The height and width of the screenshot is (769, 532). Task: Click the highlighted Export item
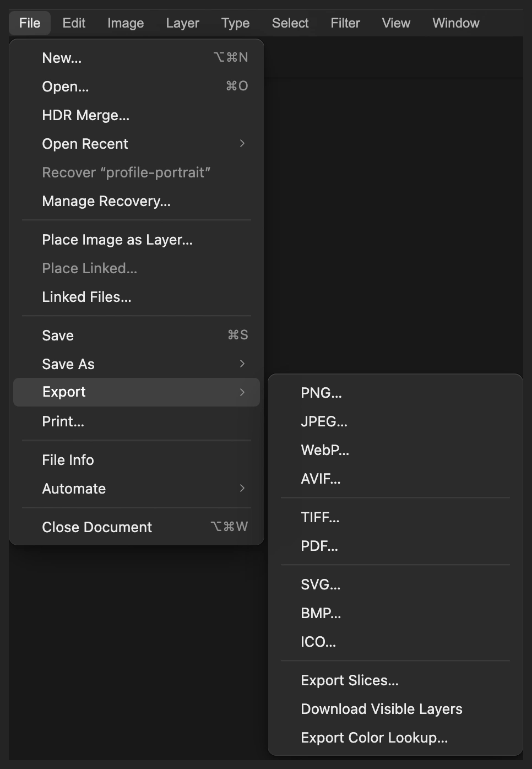[137, 392]
